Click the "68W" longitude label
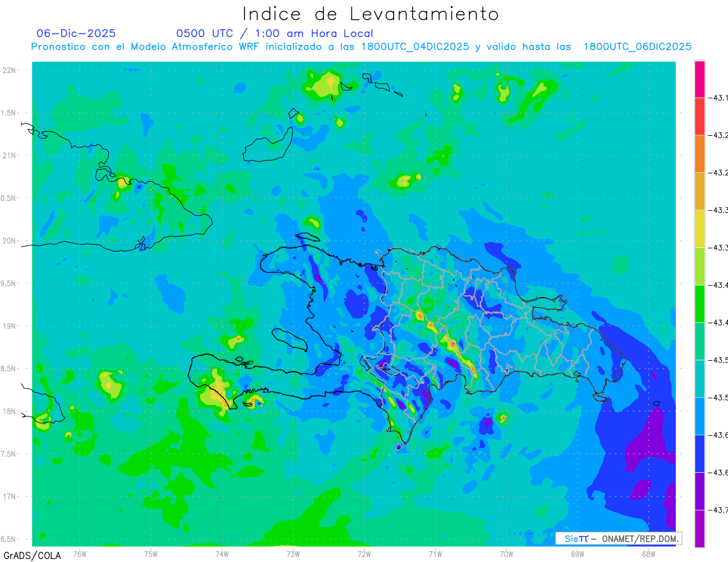Image resolution: width=728 pixels, height=562 pixels. pyautogui.click(x=648, y=554)
